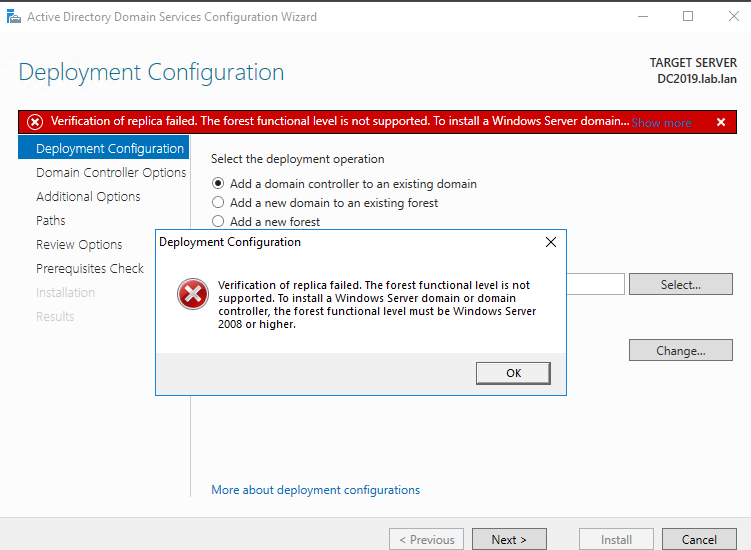Screen dimensions: 751x550
Task: Close the Deployment Configuration dialog
Action: pyautogui.click(x=551, y=242)
